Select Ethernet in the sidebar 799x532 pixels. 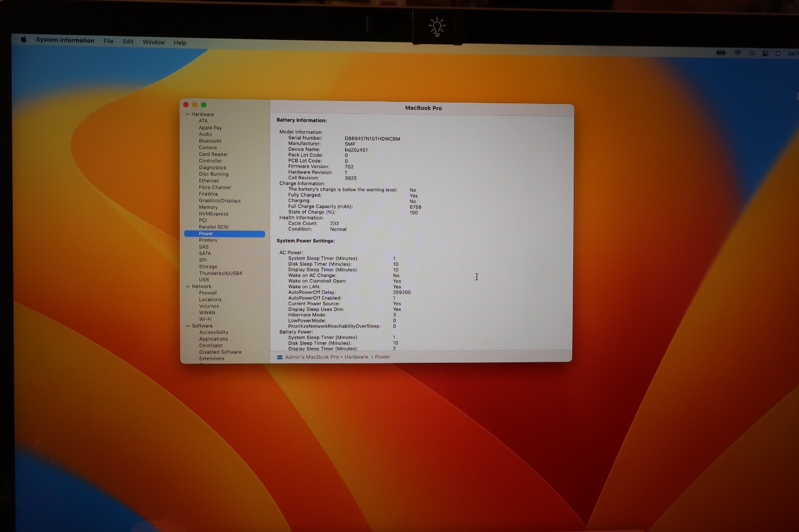[x=209, y=181]
